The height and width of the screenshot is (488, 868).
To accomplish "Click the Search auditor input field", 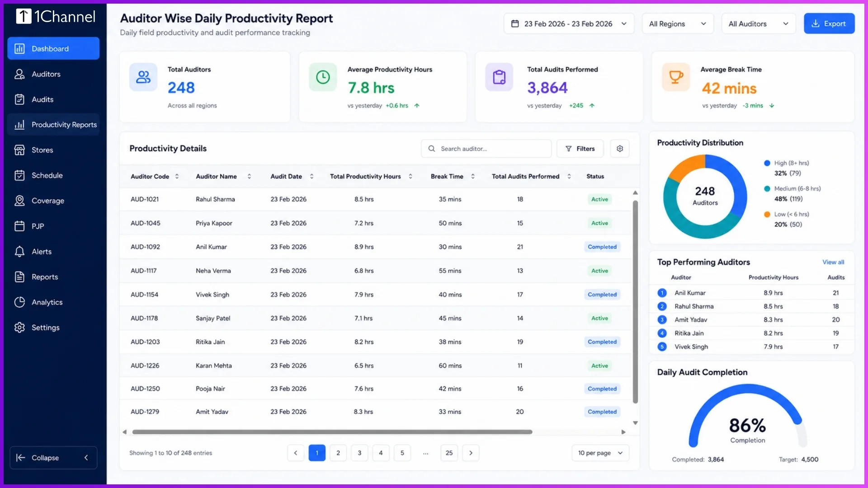I will (486, 149).
